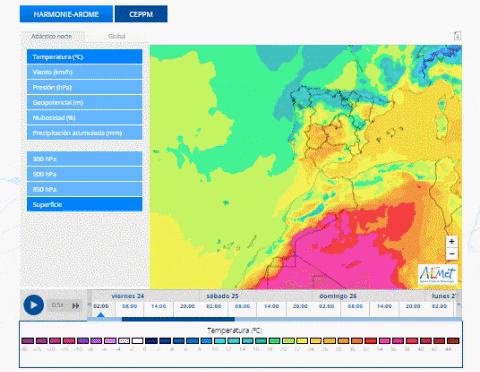Select the Geopotencial (m) variable

click(x=85, y=102)
